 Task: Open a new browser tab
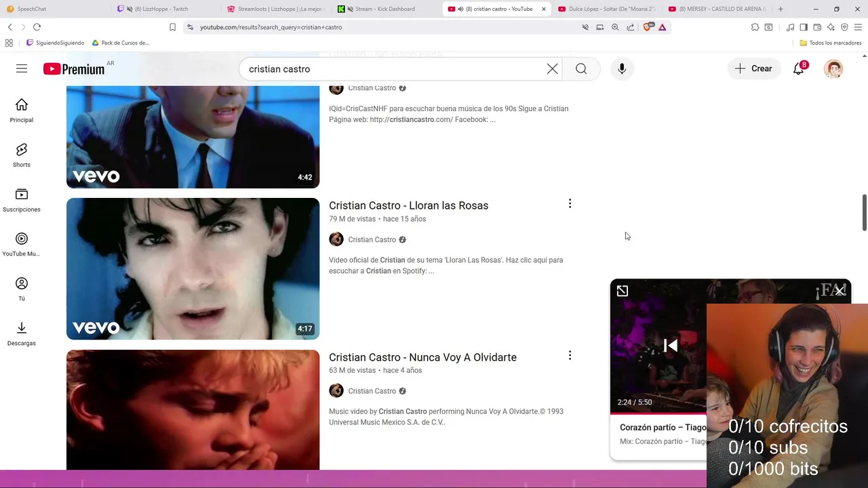tap(781, 9)
